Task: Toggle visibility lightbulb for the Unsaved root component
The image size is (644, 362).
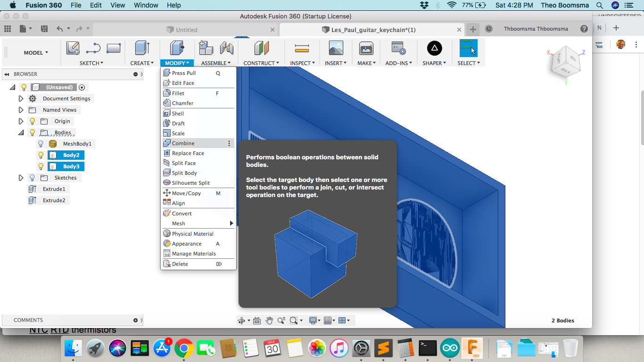Action: point(24,87)
